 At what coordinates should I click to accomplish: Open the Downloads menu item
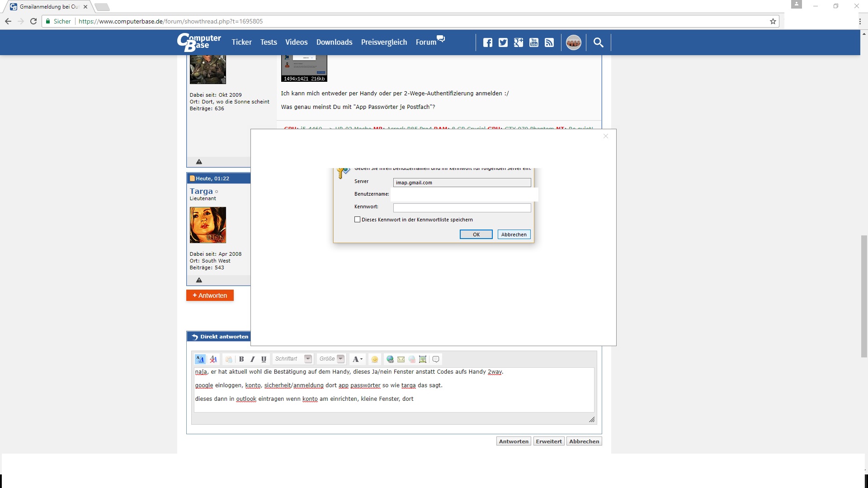pyautogui.click(x=334, y=42)
